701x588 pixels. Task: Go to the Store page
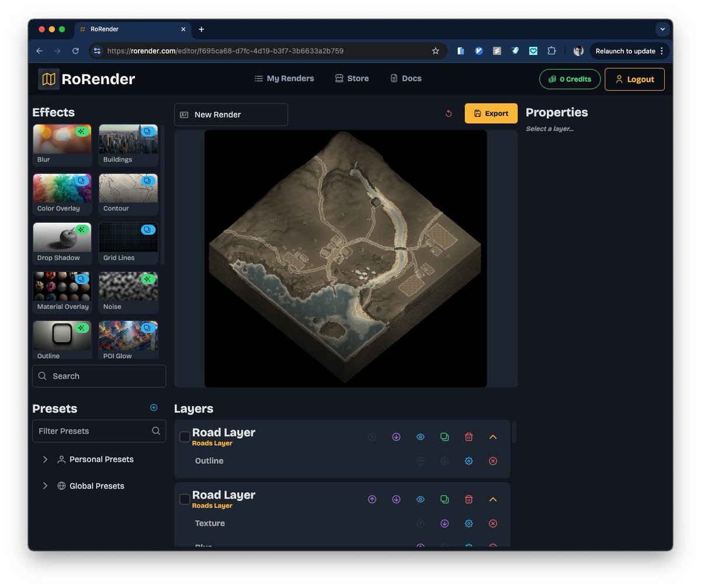(352, 78)
